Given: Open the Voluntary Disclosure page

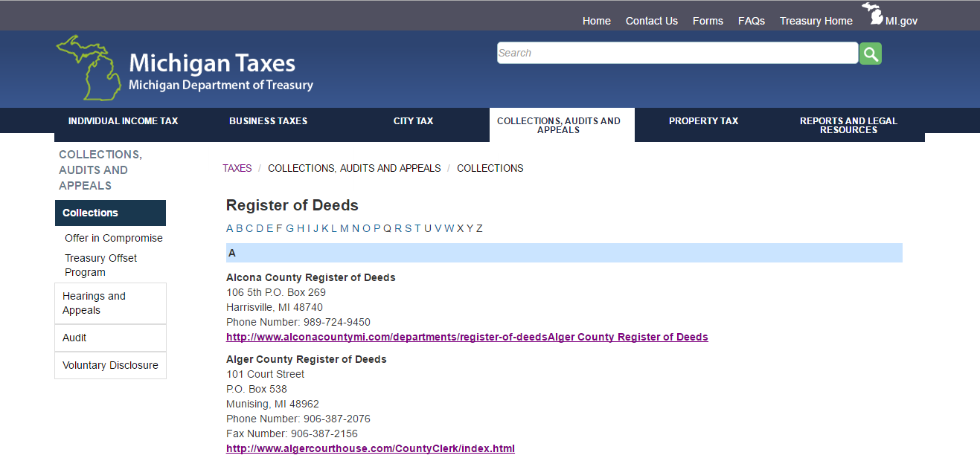Looking at the screenshot, I should pos(109,365).
